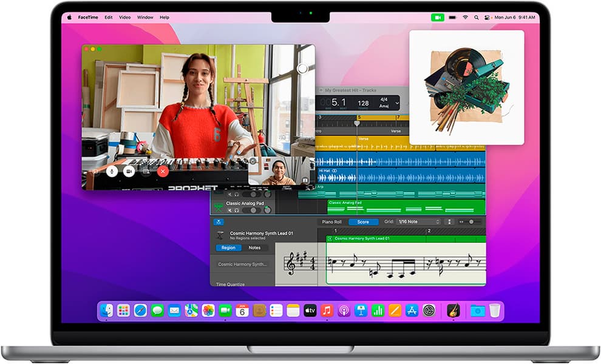Select the Region tab in editor inspector
601x364 pixels.
(228, 248)
